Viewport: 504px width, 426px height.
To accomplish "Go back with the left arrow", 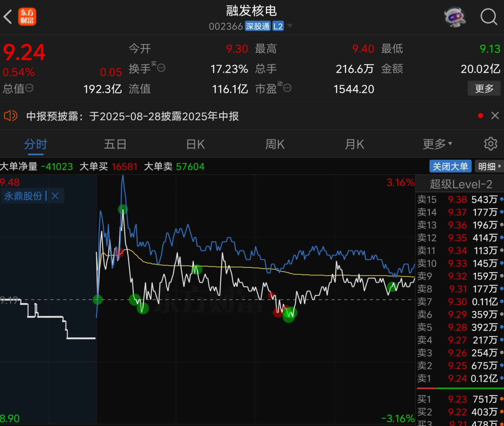I will click(8, 17).
